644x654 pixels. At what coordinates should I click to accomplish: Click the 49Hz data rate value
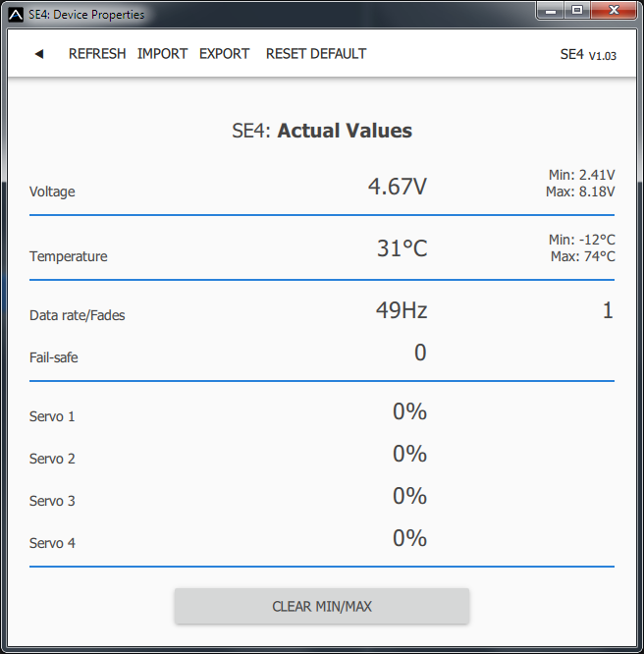point(401,310)
